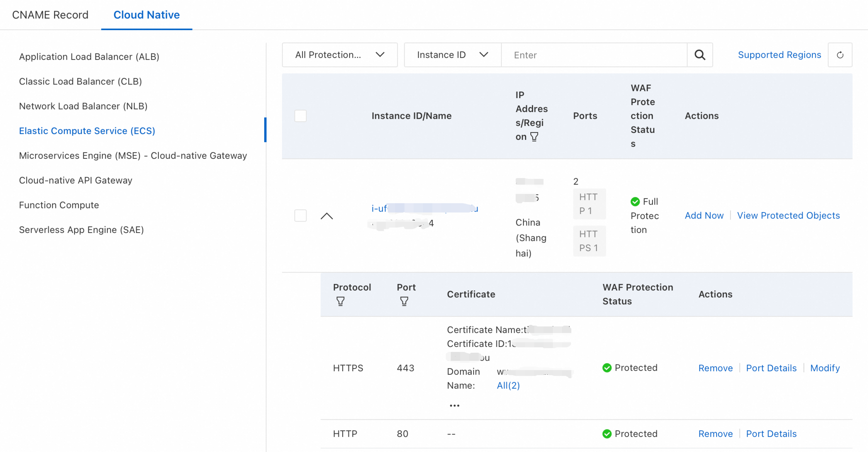Toggle the select-all checkbox in the table header
The width and height of the screenshot is (868, 452).
(x=300, y=116)
